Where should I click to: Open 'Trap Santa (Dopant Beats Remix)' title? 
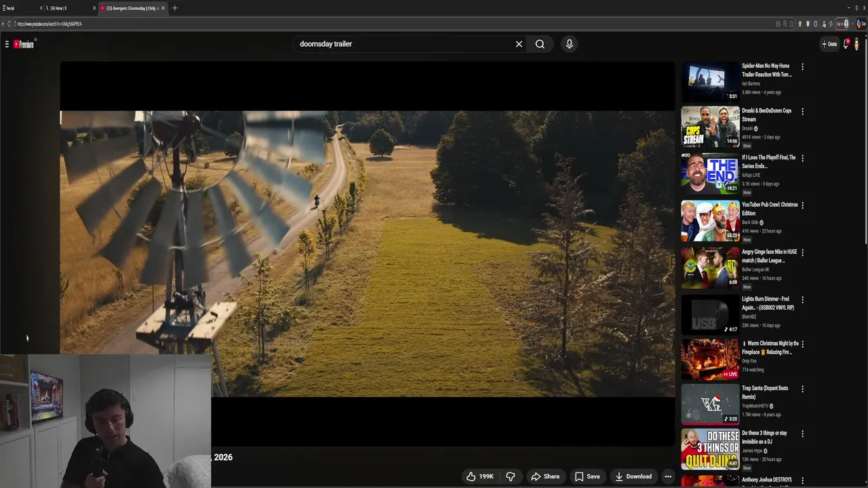click(x=765, y=392)
